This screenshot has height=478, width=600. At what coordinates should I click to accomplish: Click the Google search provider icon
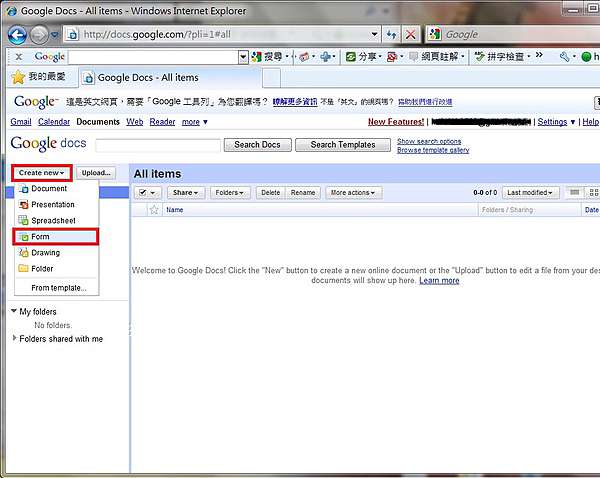(x=435, y=34)
